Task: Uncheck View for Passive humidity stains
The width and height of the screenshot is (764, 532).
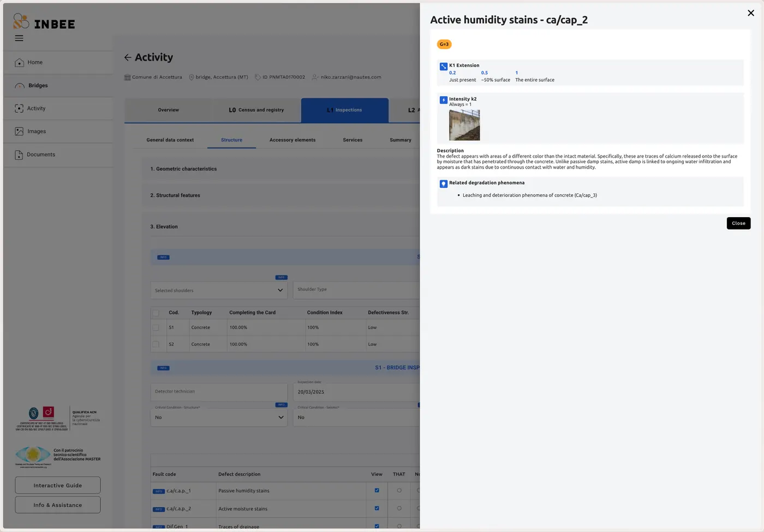Action: tap(377, 491)
